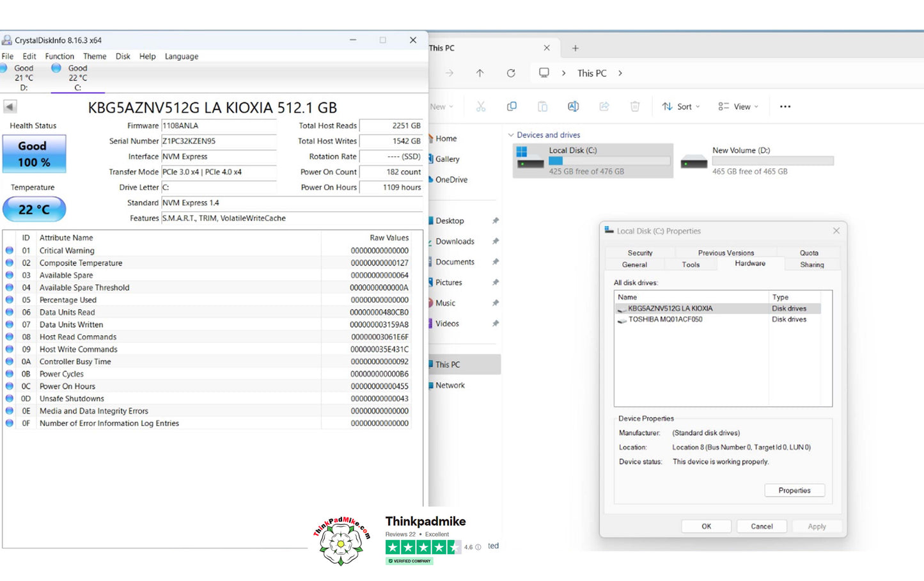Click OK in Local Disk Properties
The width and height of the screenshot is (924, 581).
[x=706, y=526]
